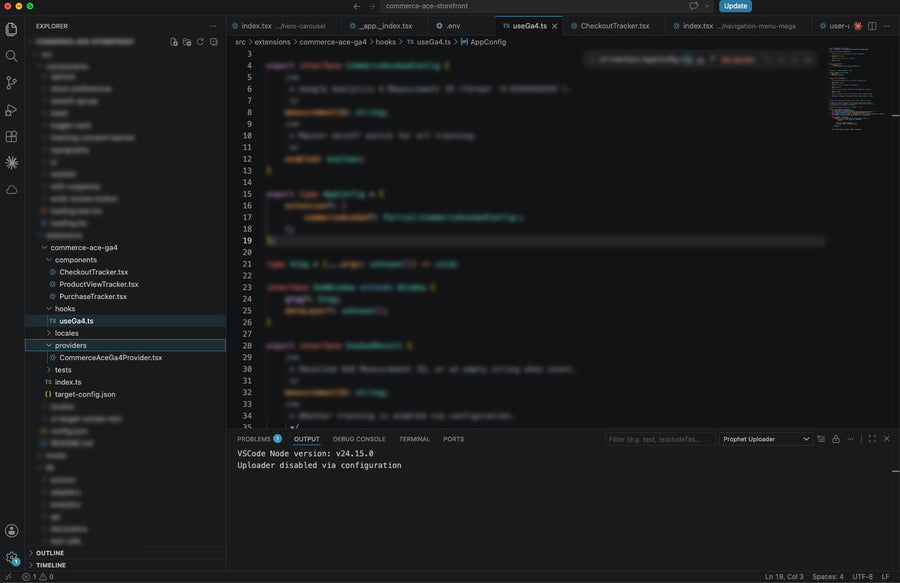Switch to the .env tab
This screenshot has height=583, width=900.
(453, 26)
